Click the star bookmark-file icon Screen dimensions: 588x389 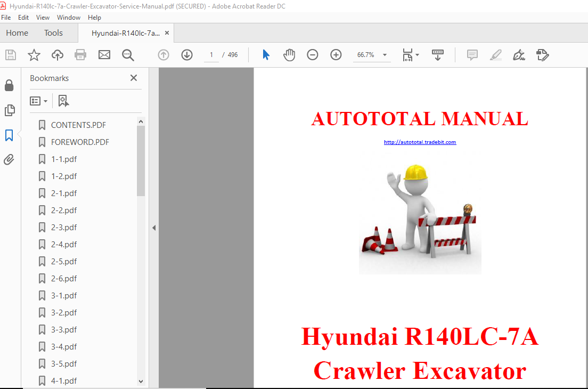(x=34, y=55)
